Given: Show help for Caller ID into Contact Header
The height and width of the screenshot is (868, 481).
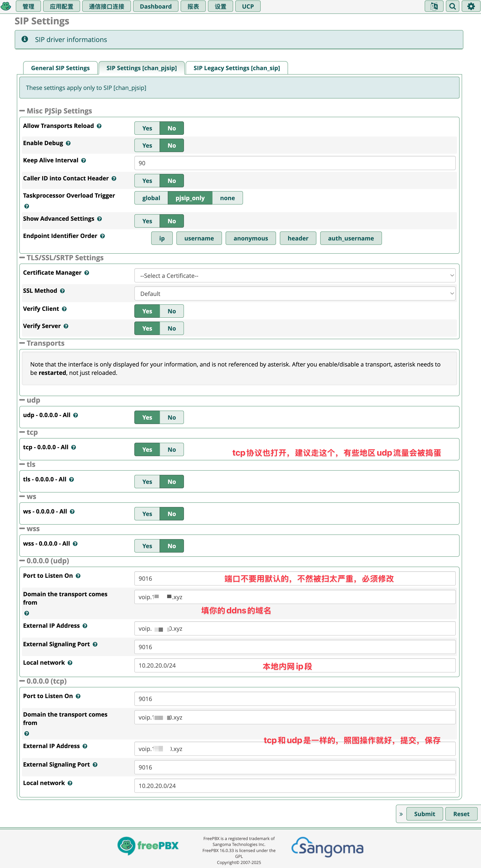Looking at the screenshot, I should coord(114,179).
